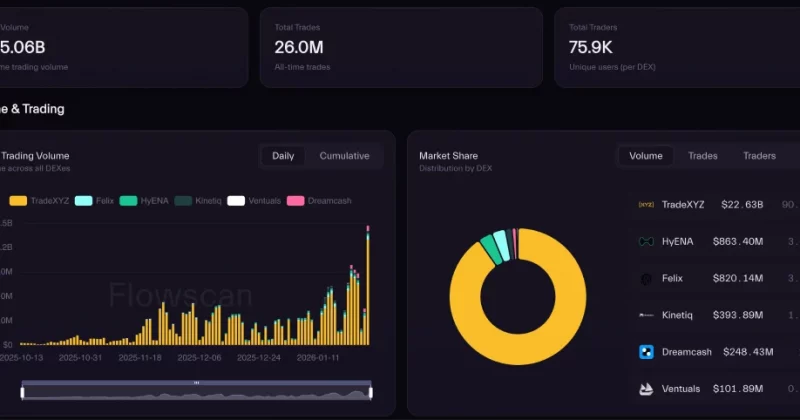Click the $820.14M Felix value
This screenshot has height=420, width=800.
pyautogui.click(x=738, y=278)
